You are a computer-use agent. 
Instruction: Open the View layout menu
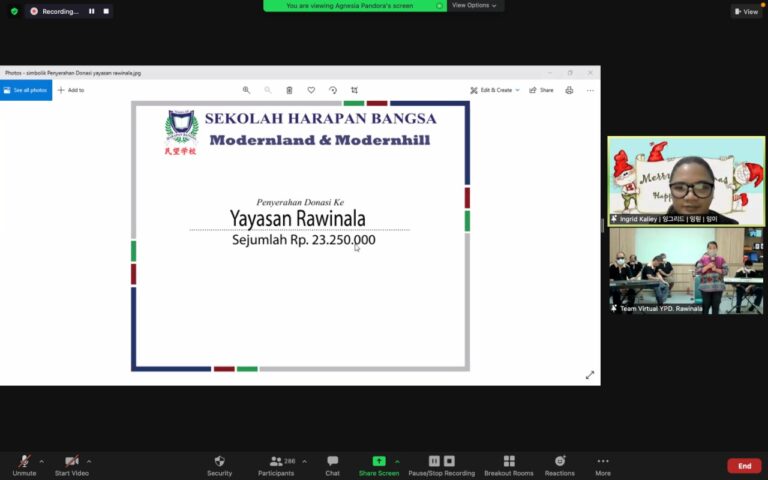click(x=746, y=11)
